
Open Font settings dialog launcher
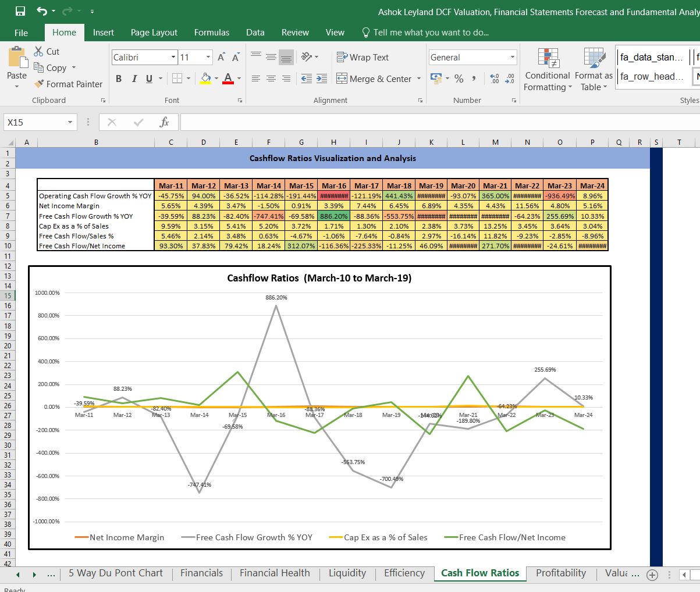coord(240,101)
